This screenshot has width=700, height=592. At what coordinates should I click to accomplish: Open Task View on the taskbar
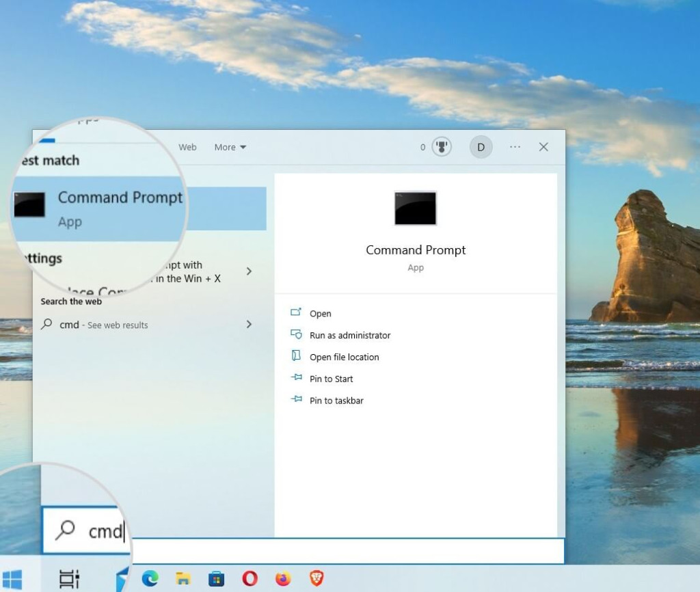[69, 579]
